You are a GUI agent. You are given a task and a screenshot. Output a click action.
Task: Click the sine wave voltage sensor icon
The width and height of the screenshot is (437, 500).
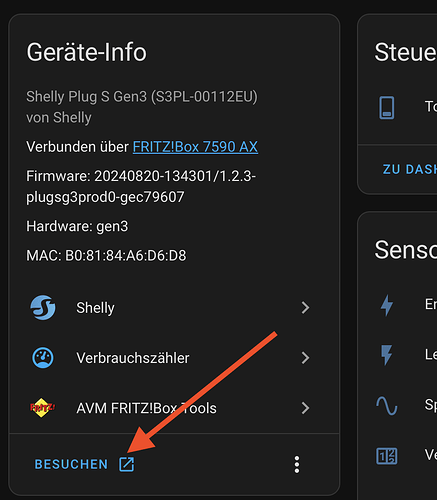pos(387,406)
